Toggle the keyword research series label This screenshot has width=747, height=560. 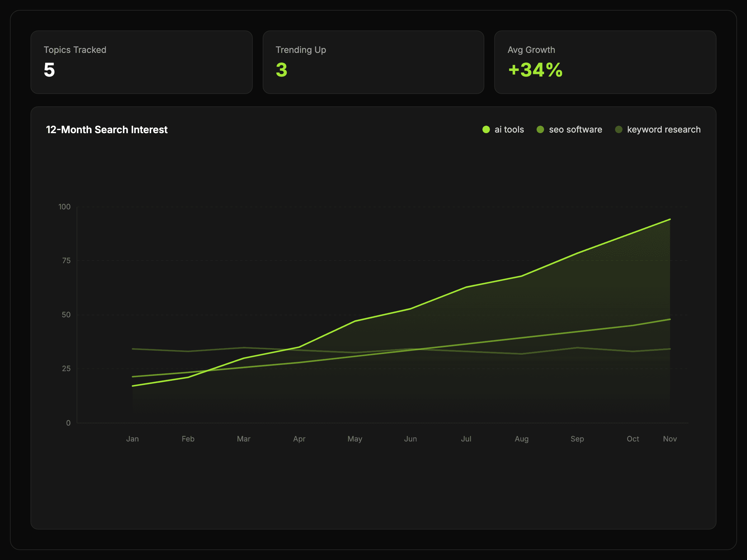[664, 130]
